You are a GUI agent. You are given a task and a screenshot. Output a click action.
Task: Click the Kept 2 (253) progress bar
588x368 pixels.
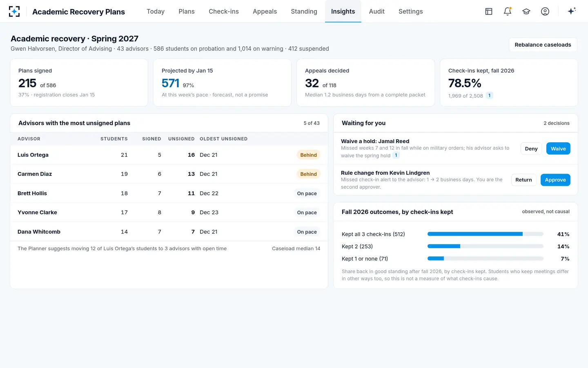[x=486, y=246]
